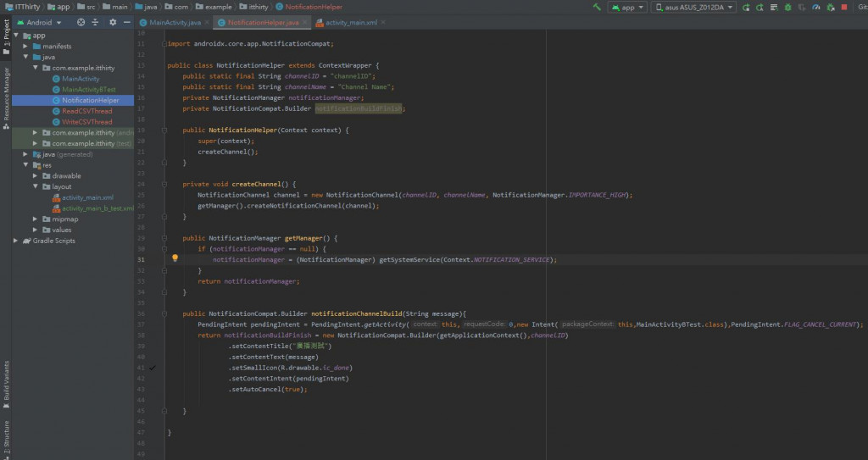Click the scroll-to-source target icon in Project panel
868x460 pixels.
pyautogui.click(x=81, y=23)
